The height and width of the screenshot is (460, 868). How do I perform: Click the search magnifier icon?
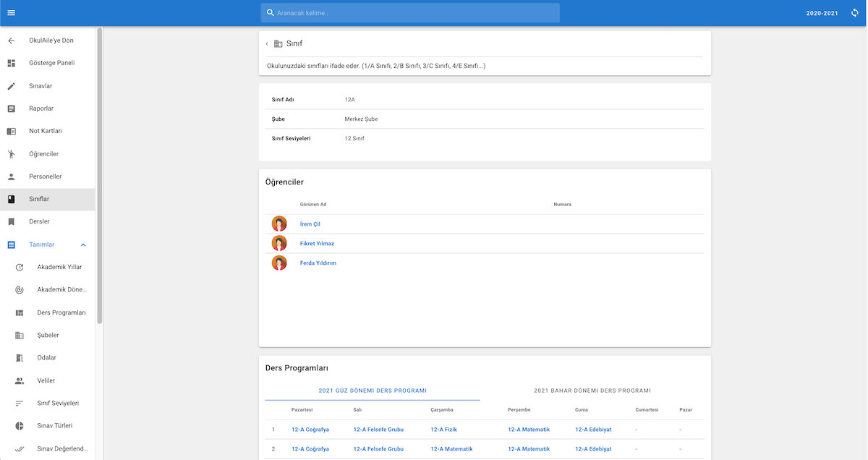click(271, 13)
